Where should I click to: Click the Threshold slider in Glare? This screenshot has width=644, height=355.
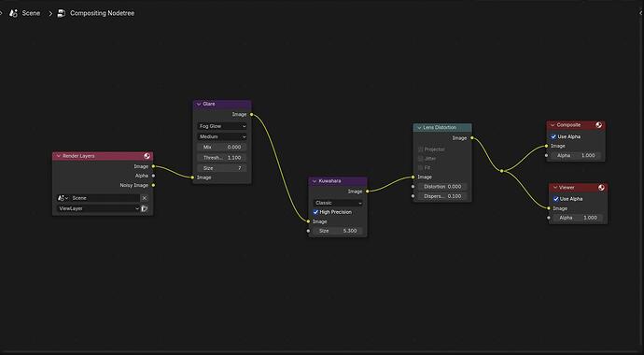222,158
